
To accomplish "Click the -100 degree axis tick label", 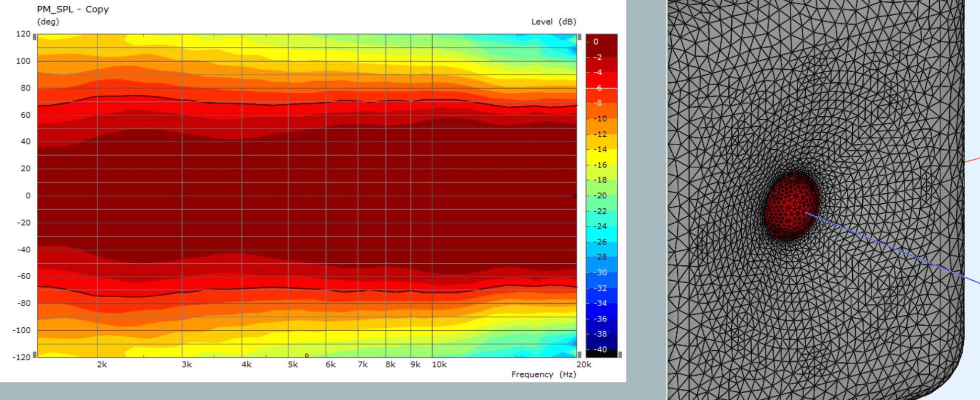I will point(22,330).
